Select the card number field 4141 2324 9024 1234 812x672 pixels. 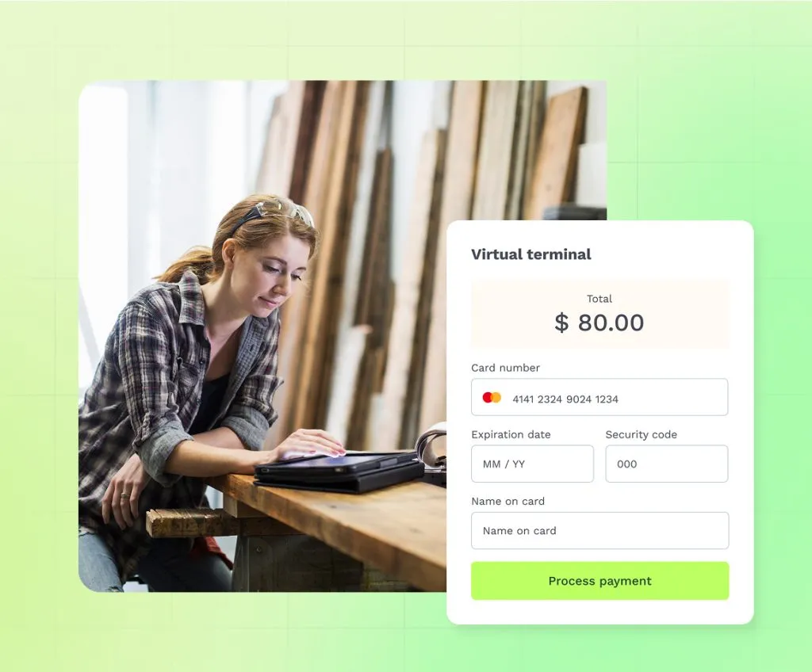point(599,397)
